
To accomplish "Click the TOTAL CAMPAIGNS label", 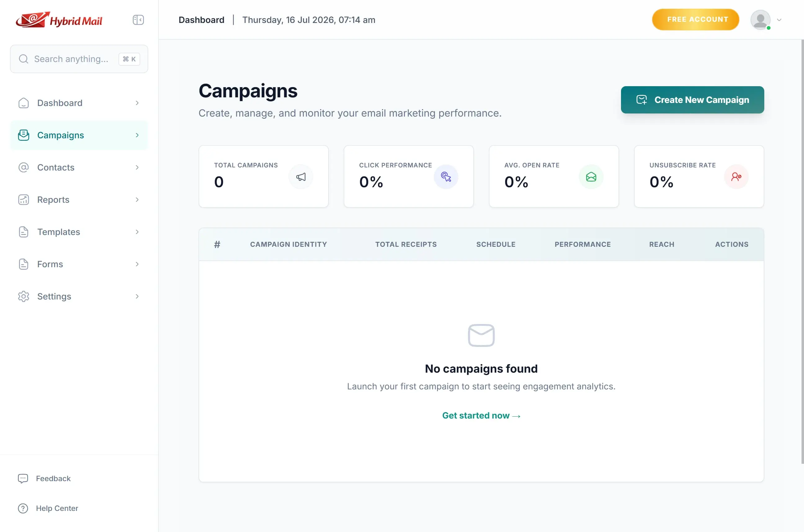I will (x=246, y=165).
